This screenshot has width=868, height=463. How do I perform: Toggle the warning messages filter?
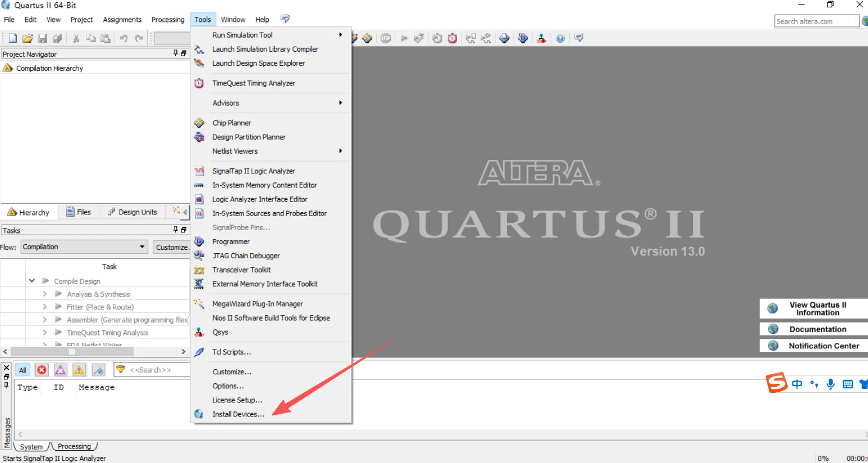[79, 370]
